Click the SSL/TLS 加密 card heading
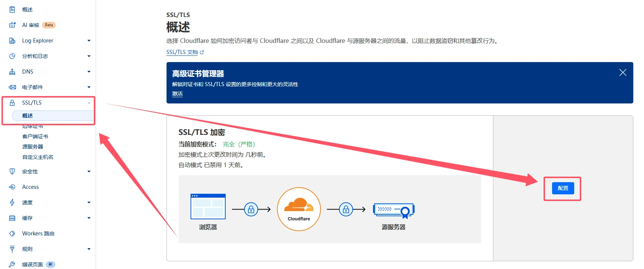Image resolution: width=644 pixels, height=269 pixels. click(202, 132)
